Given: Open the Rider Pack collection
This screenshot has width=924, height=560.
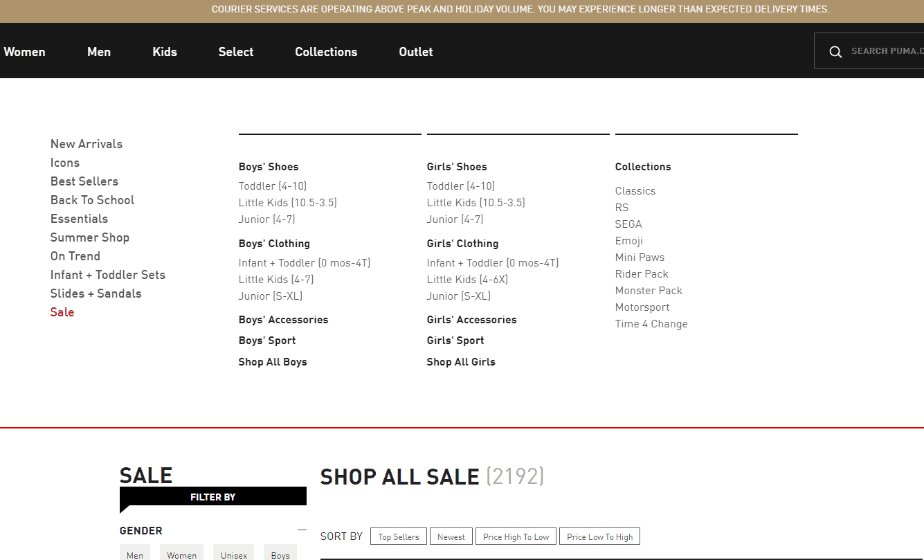Looking at the screenshot, I should (642, 274).
